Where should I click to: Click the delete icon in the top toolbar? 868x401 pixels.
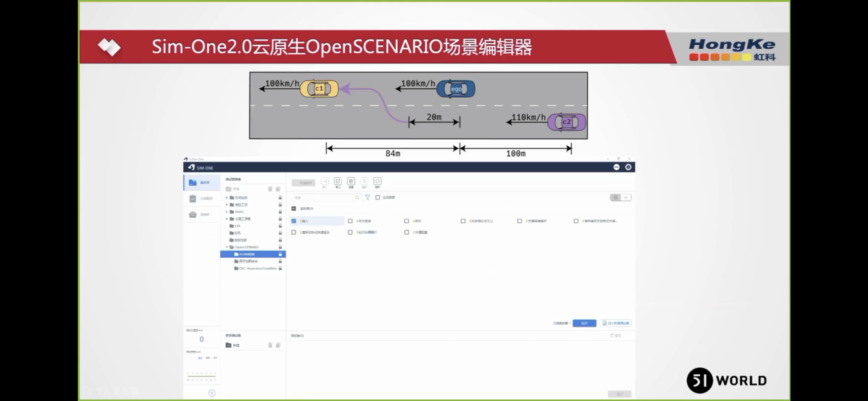point(364,182)
